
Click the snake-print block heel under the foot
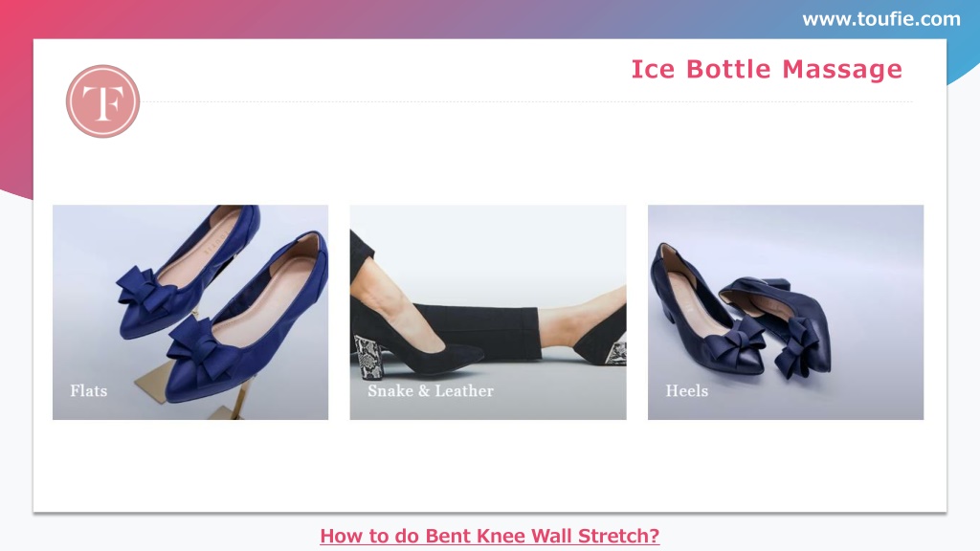point(368,357)
